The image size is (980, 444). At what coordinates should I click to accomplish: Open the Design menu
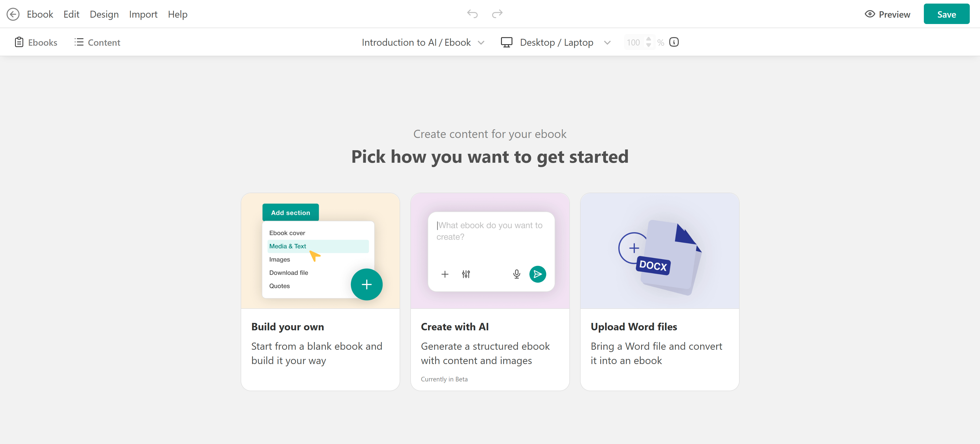(104, 14)
